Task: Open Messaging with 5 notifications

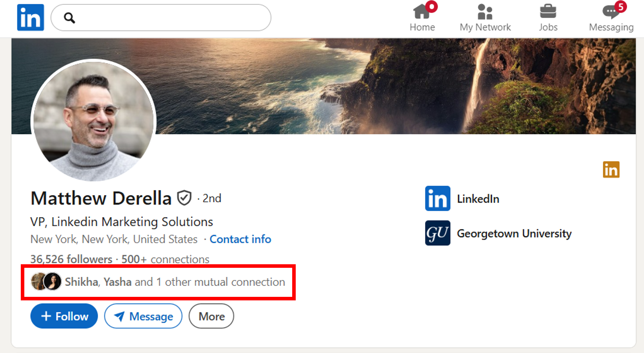Action: click(x=611, y=18)
